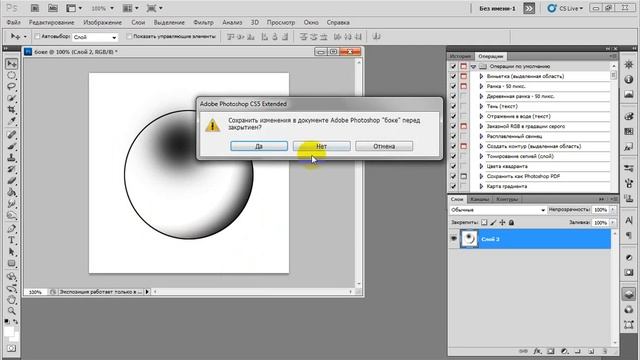Lock transparent pixels icon in Layers panel
The width and height of the screenshot is (640, 360).
coord(484,222)
